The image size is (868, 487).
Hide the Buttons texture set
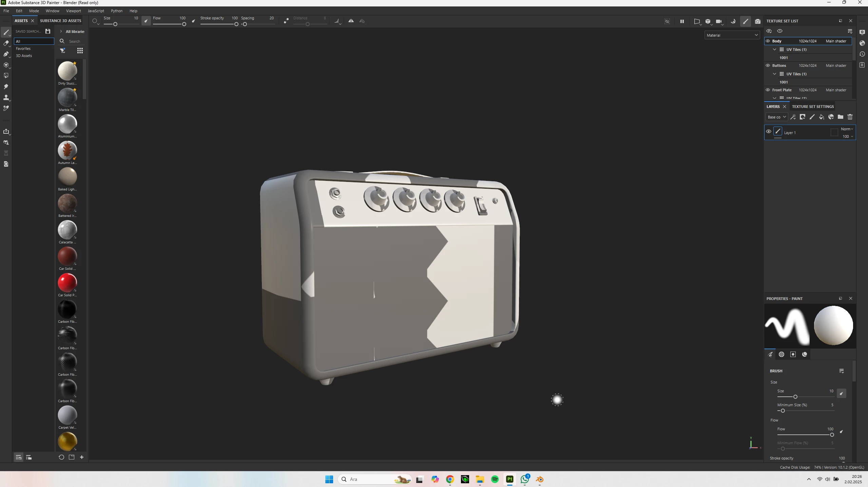click(768, 65)
